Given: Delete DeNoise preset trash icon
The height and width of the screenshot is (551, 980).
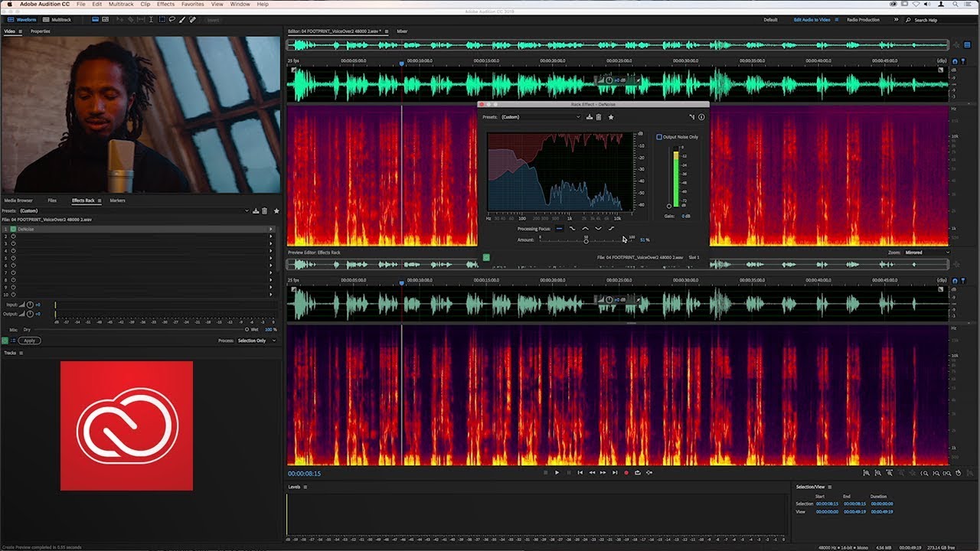Looking at the screenshot, I should coord(599,117).
